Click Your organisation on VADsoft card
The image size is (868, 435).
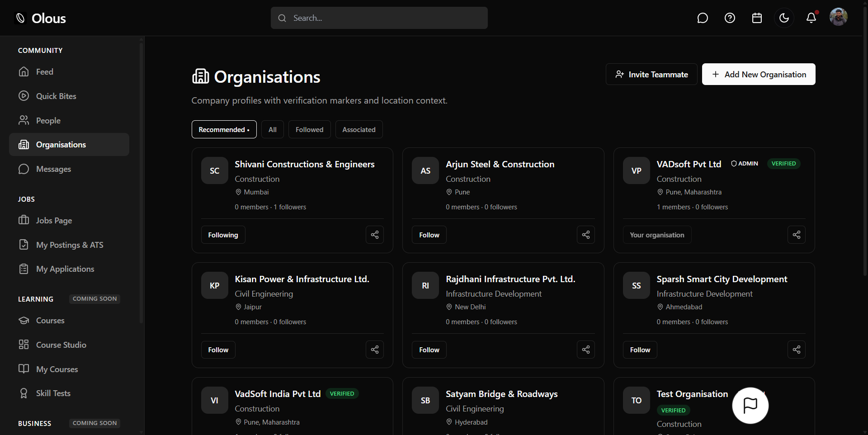point(657,235)
